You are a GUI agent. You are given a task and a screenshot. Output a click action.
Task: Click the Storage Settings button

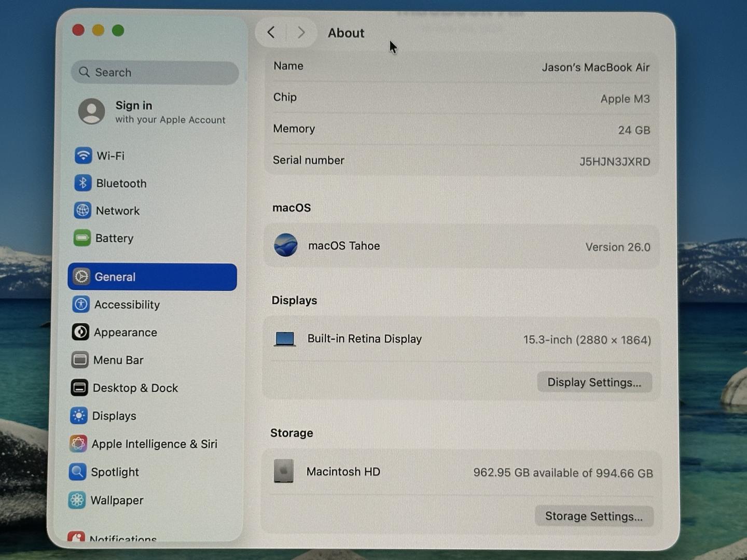point(593,516)
